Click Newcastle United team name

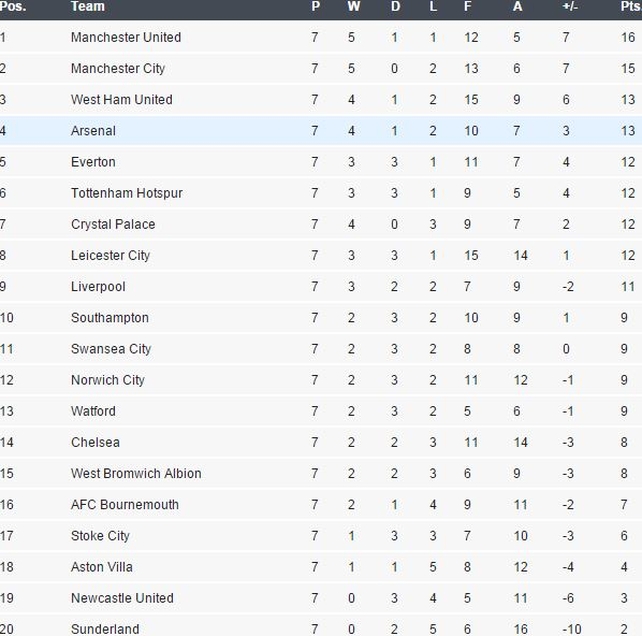point(122,598)
